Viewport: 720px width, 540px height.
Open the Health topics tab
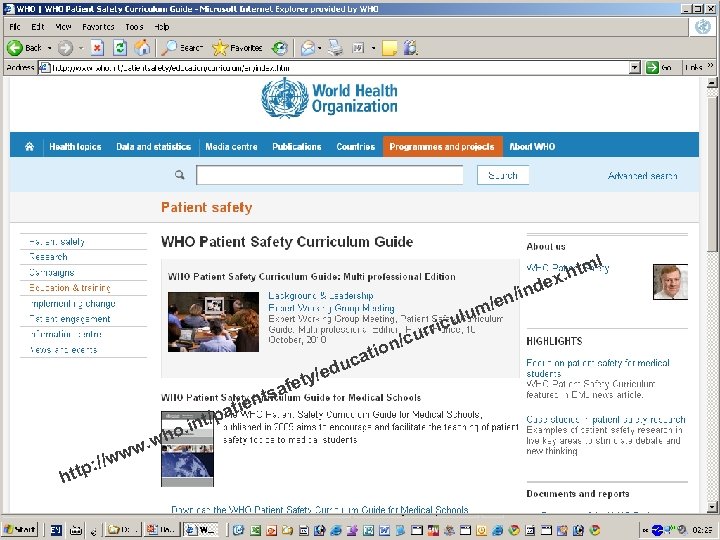pyautogui.click(x=75, y=146)
